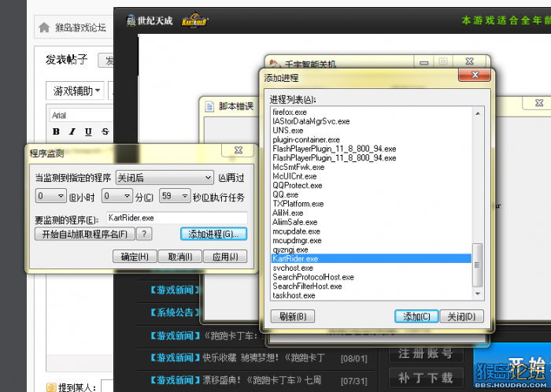Select taskhost.exe in the process list
The width and height of the screenshot is (551, 392).
[x=372, y=295]
